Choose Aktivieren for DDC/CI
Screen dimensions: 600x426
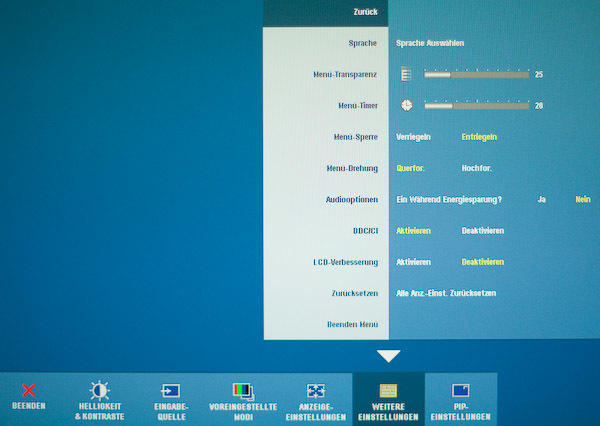[x=413, y=231]
